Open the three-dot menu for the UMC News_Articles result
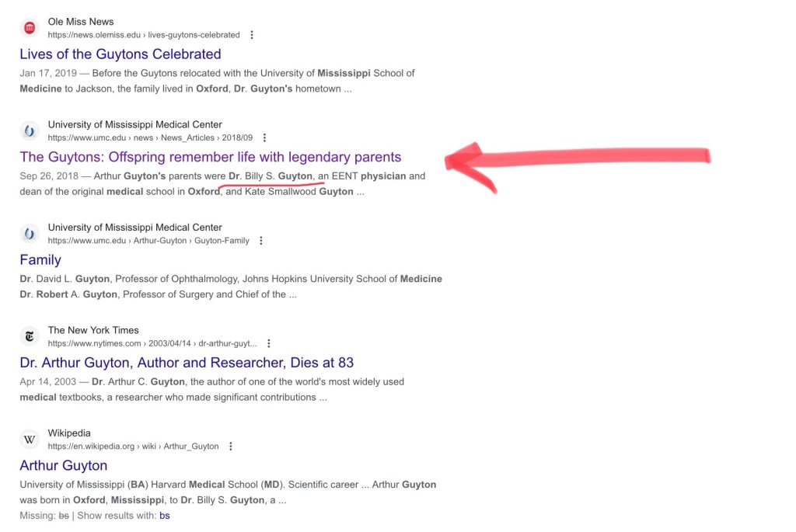796x532 pixels. (x=265, y=137)
